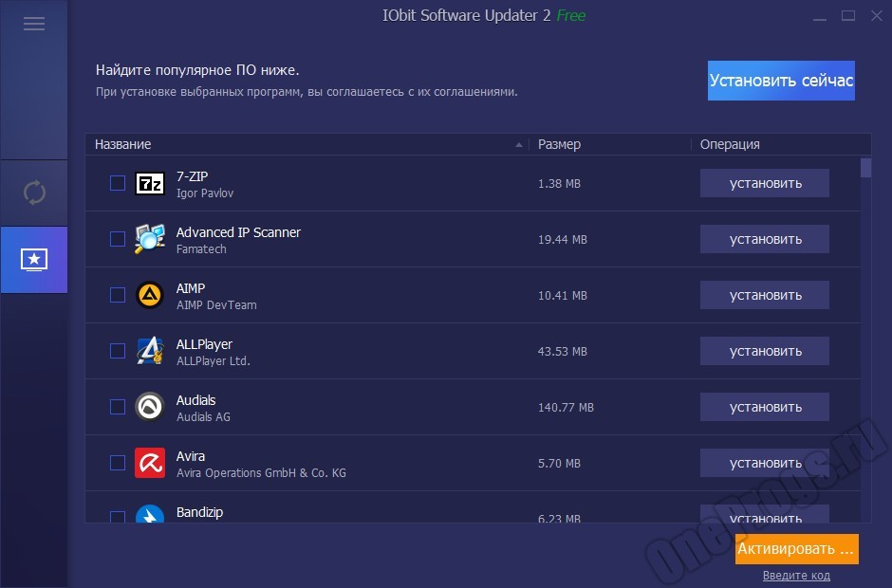Image resolution: width=892 pixels, height=588 pixels.
Task: Click the 1.38 MB size value
Action: pos(559,184)
